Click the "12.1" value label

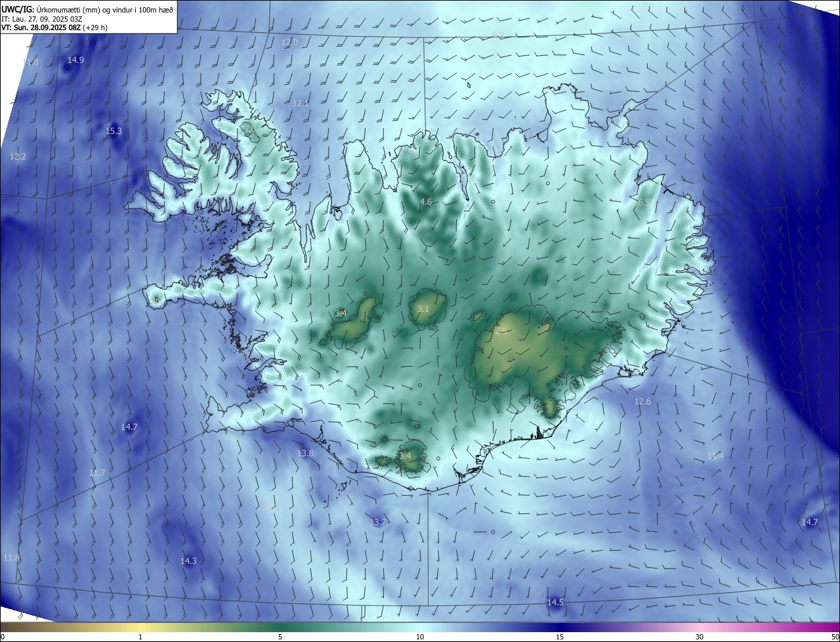(301, 103)
